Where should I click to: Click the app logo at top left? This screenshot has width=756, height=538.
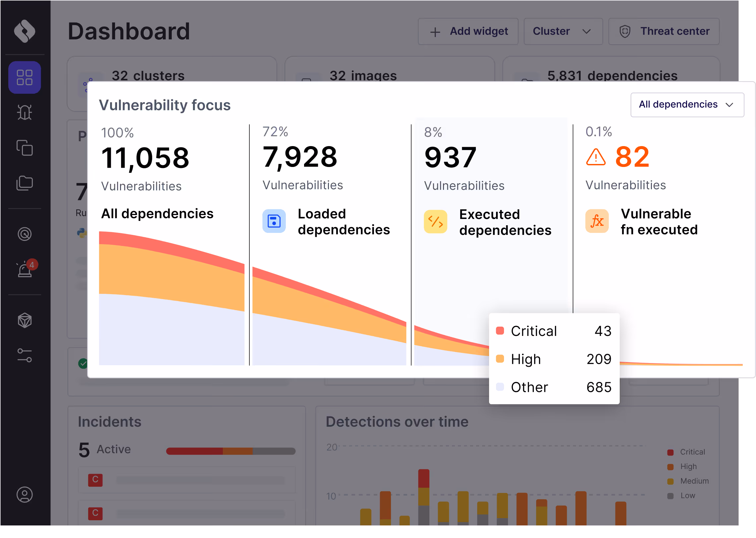click(x=25, y=31)
